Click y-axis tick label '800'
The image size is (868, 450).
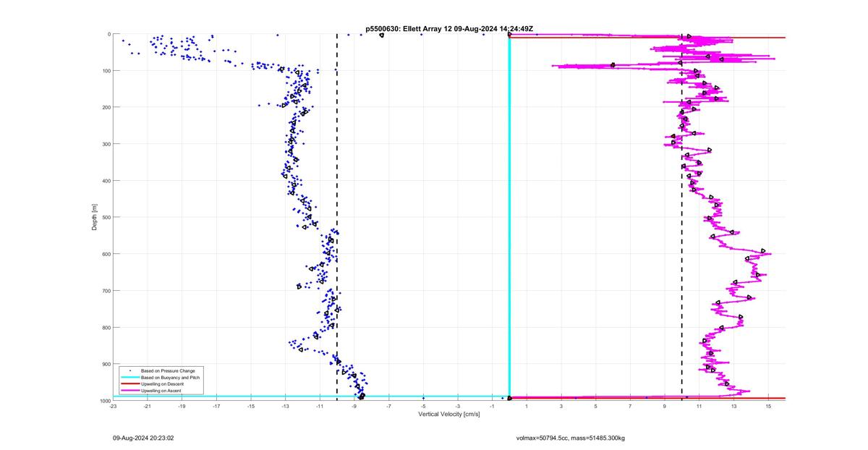[x=106, y=327]
